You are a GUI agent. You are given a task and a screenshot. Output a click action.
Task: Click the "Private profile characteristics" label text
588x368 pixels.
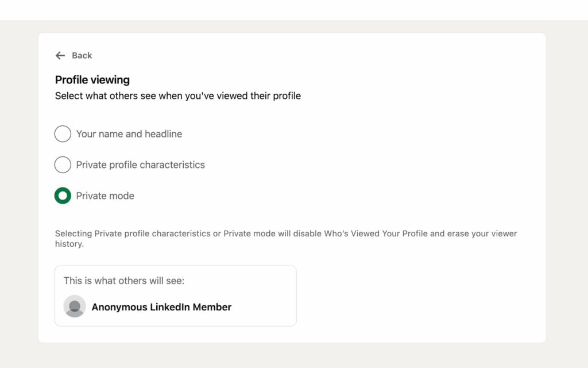pos(141,165)
